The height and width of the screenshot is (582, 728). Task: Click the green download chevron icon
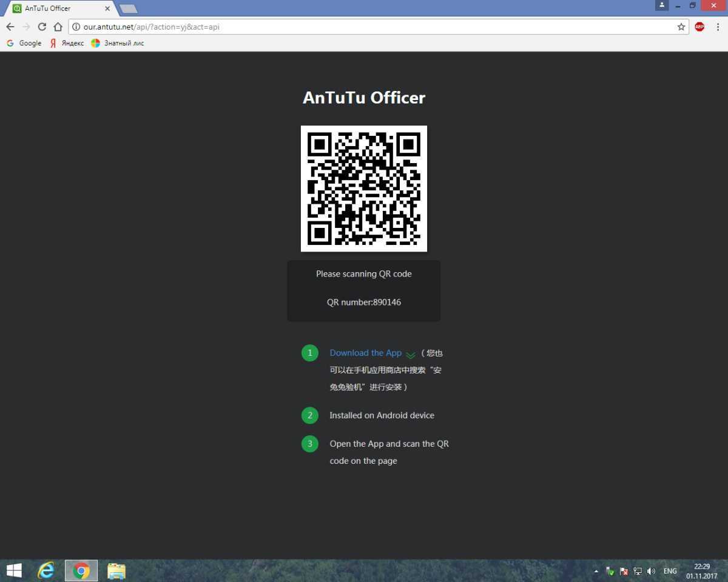pos(411,355)
